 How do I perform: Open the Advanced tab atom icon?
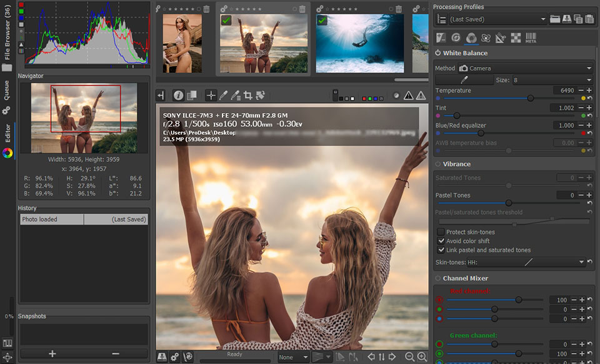tap(486, 37)
